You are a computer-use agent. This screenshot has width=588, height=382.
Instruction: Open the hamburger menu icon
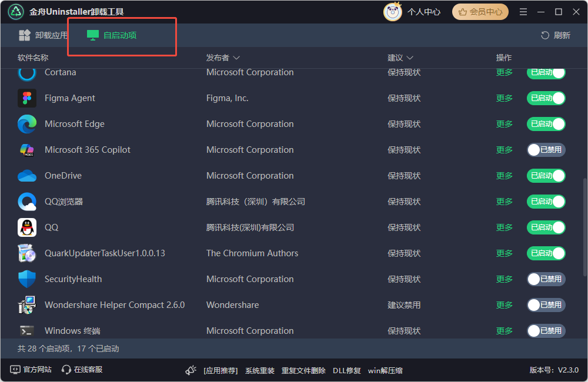click(523, 12)
